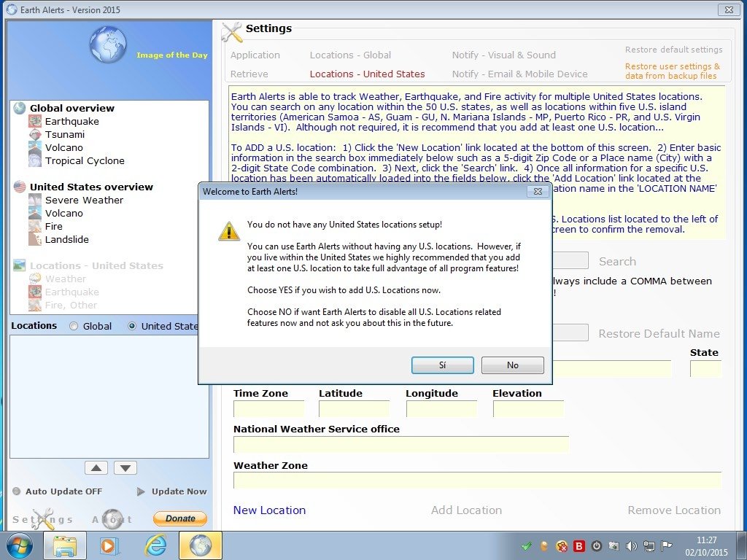747x560 pixels.
Task: Click the New Location link
Action: (270, 510)
